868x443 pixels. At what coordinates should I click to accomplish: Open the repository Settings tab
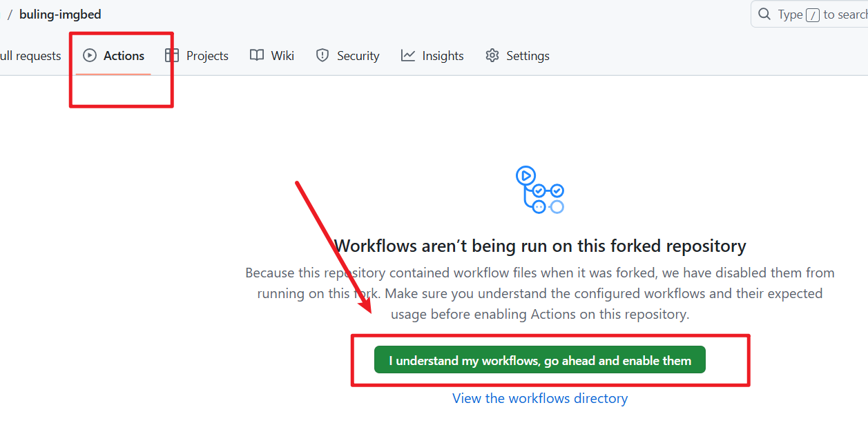[528, 56]
